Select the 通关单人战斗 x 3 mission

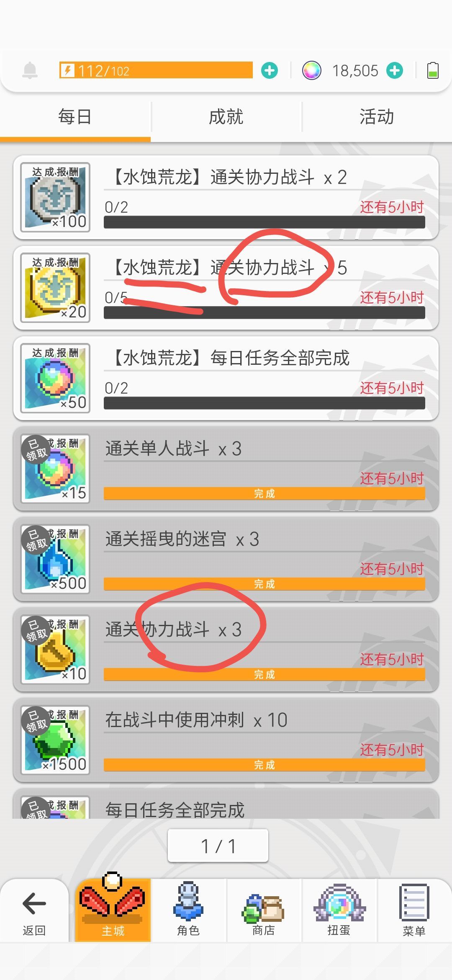tap(226, 469)
